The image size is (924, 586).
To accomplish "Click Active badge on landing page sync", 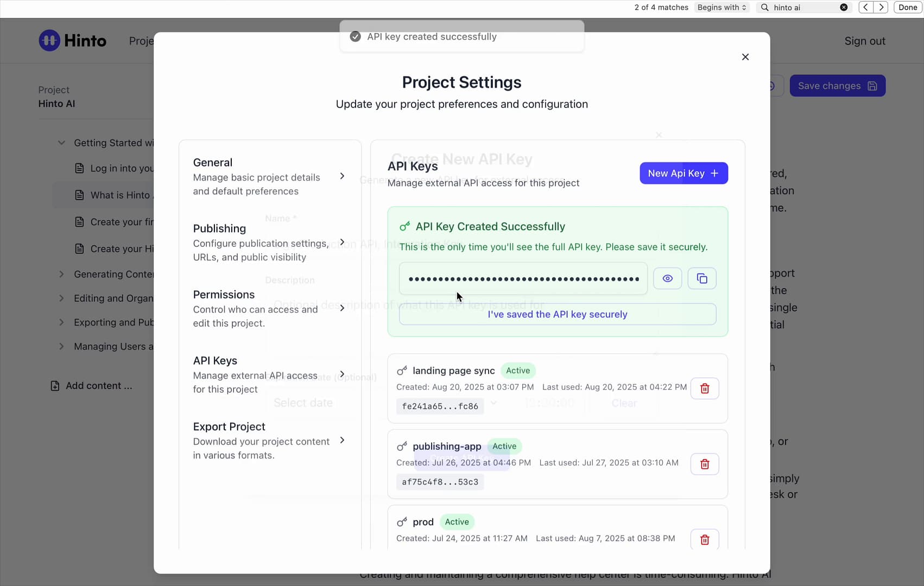I will [x=518, y=371].
